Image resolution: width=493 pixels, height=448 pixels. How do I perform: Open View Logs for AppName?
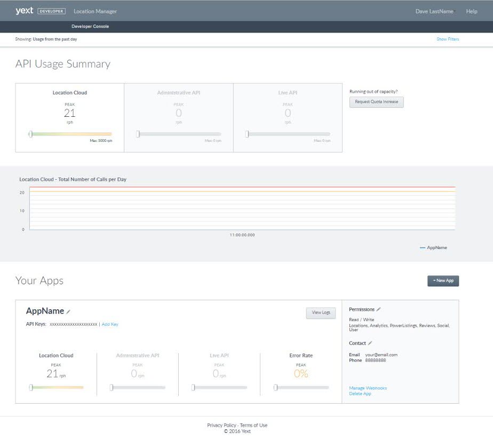point(321,313)
